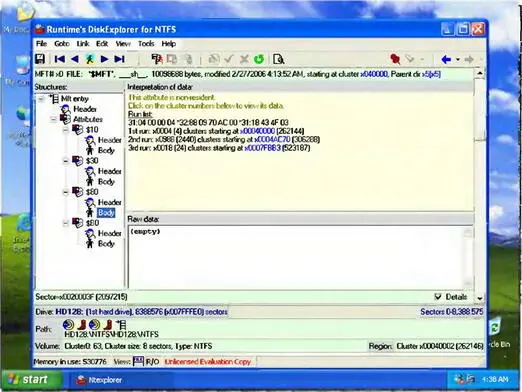Image resolution: width=522 pixels, height=392 pixels.
Task: Click the running man Goto toolbar icon
Action: tap(89, 59)
